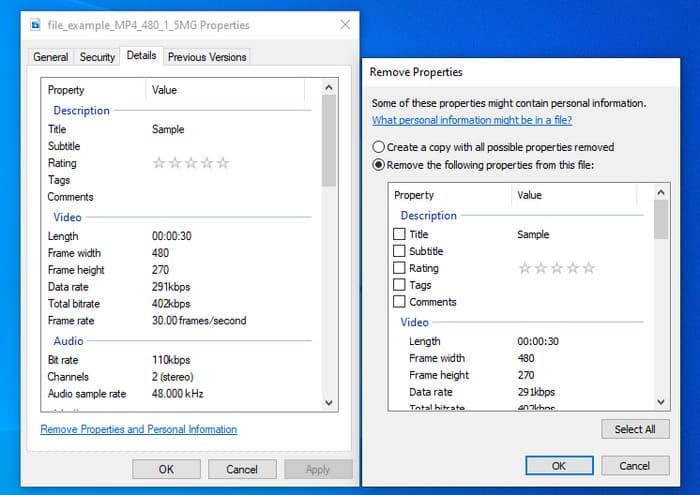The image size is (700, 495).
Task: Confirm with OK in Remove Properties dialog
Action: pos(559,466)
